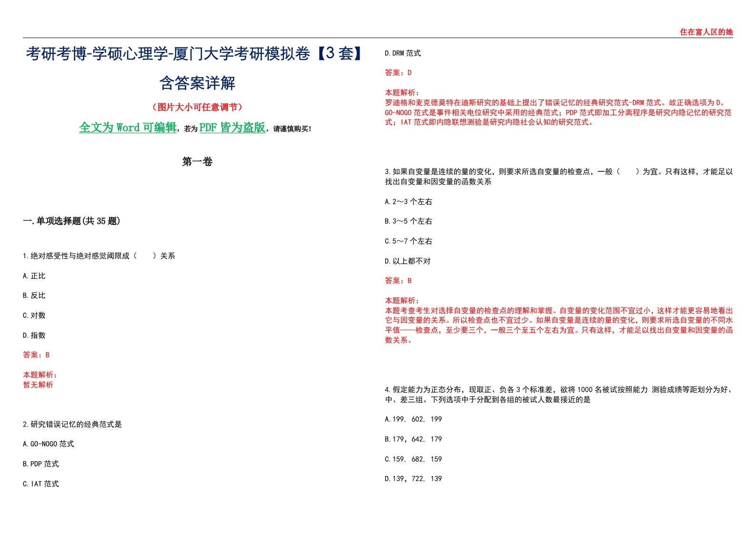Select option A.199, 602, 199
The width and height of the screenshot is (756, 534).
(x=413, y=419)
